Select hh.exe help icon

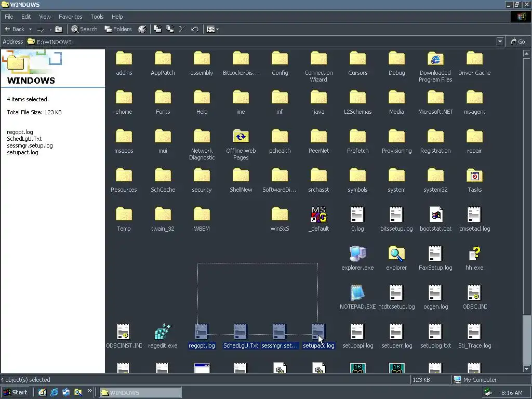point(474,254)
